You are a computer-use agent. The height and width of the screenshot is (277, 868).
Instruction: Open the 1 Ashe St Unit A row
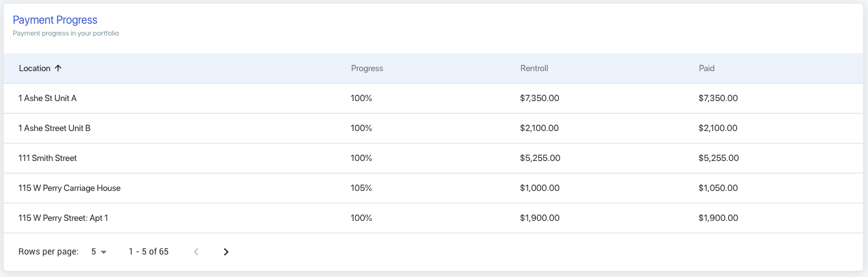pos(434,99)
